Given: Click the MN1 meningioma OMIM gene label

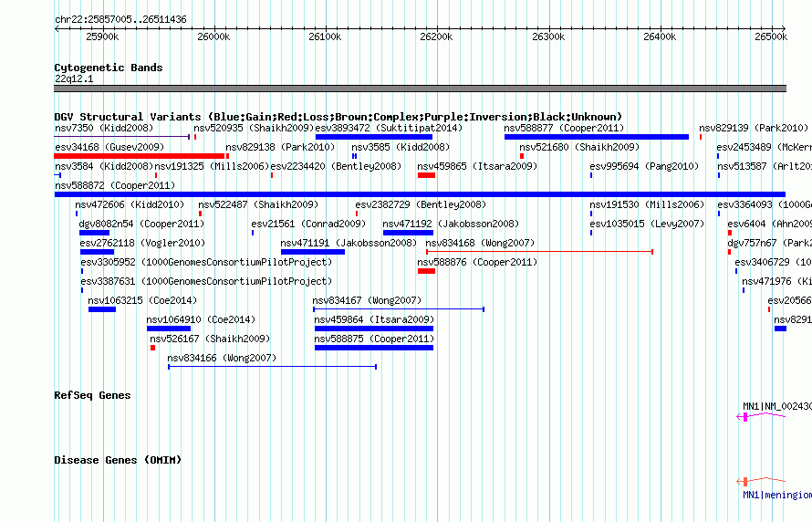Looking at the screenshot, I should pos(776,495).
